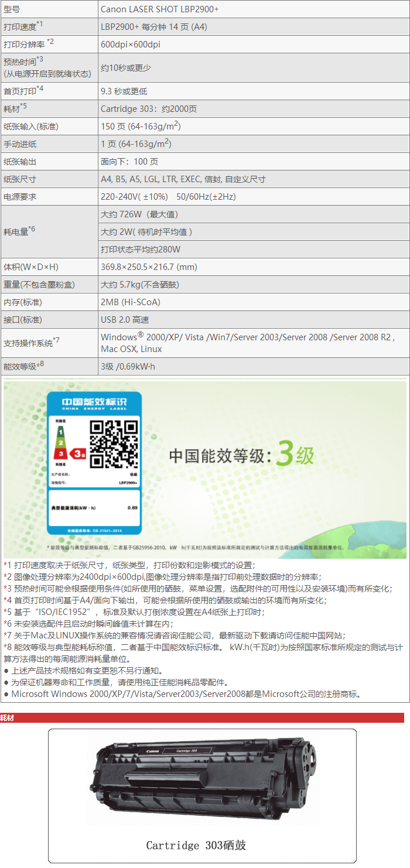Click the 中国能效标识 label header

click(x=94, y=403)
